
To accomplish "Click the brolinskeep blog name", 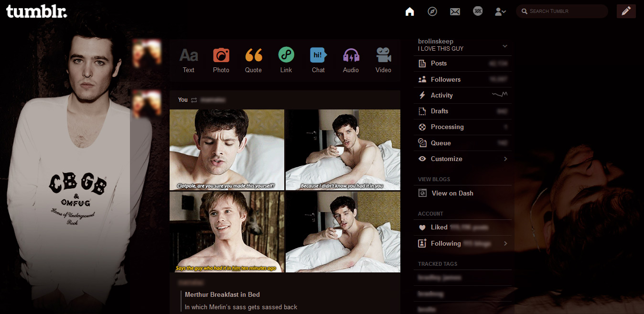I will [x=436, y=41].
